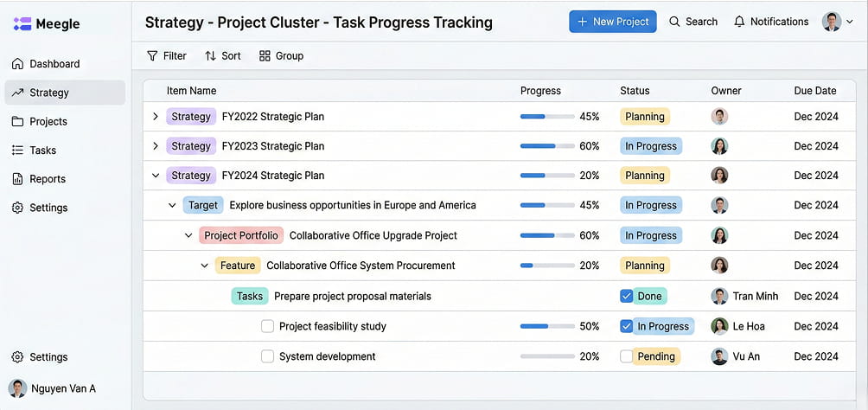
Task: Open the user avatar dropdown at top right
Action: pyautogui.click(x=838, y=22)
